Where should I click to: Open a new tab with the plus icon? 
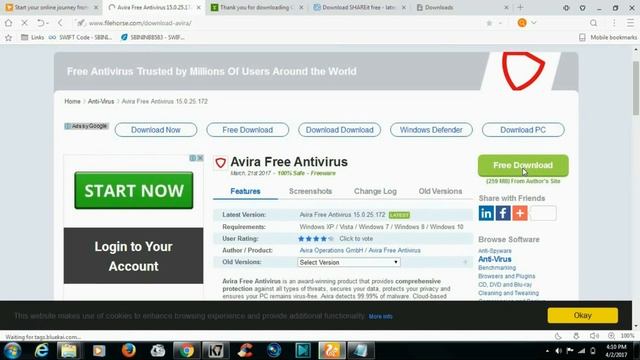point(520,7)
